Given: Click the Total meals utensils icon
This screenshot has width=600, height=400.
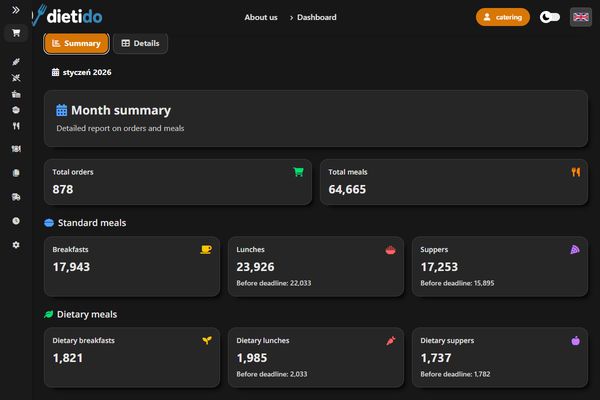Looking at the screenshot, I should (x=575, y=172).
